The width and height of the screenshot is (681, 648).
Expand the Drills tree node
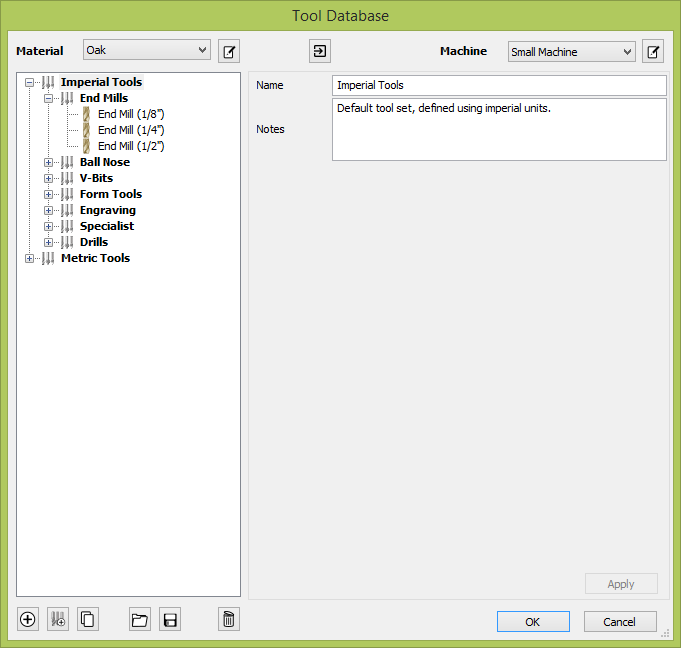48,242
